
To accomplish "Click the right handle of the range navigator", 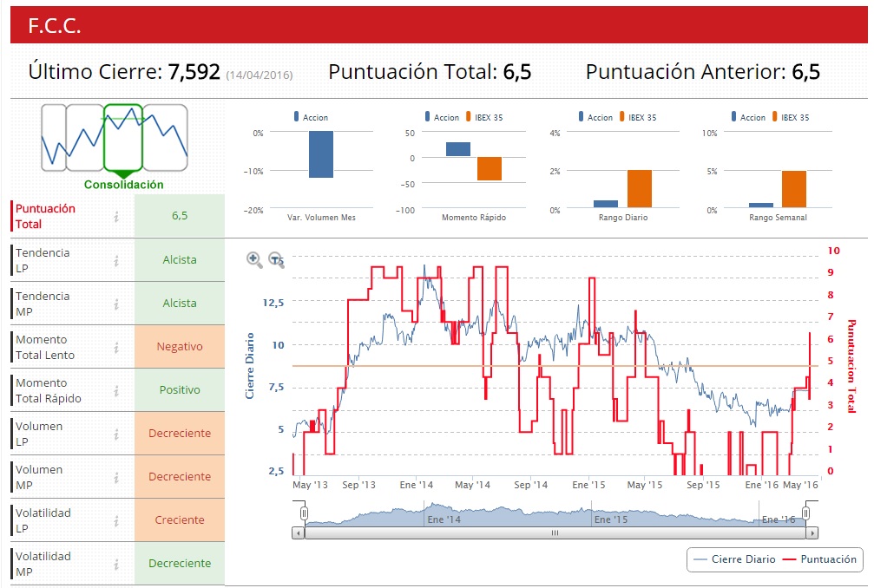I will (806, 513).
